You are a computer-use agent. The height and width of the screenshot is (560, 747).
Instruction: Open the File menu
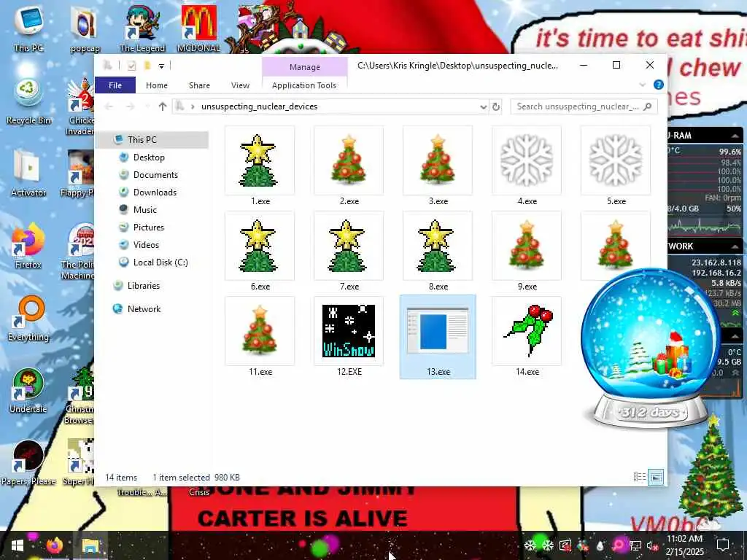click(x=115, y=85)
